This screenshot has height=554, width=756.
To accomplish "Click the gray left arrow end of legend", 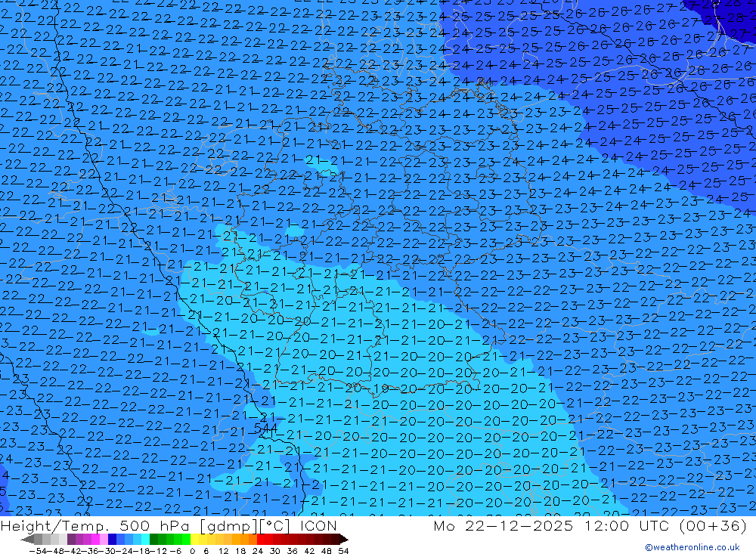I will coord(27,540).
